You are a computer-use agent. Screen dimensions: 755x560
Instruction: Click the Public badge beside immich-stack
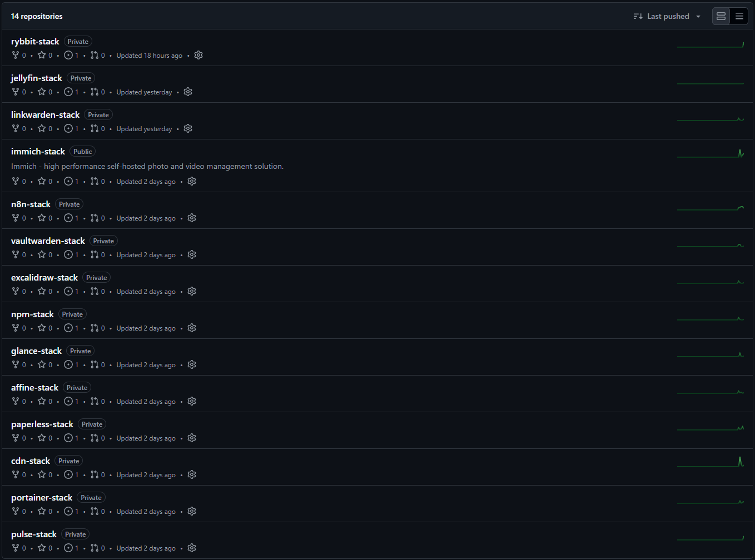pyautogui.click(x=82, y=152)
